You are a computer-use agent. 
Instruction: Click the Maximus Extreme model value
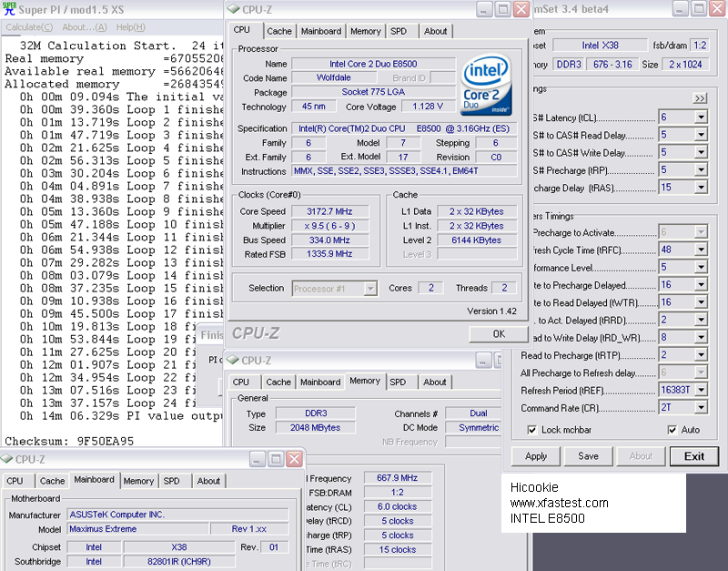point(137,529)
